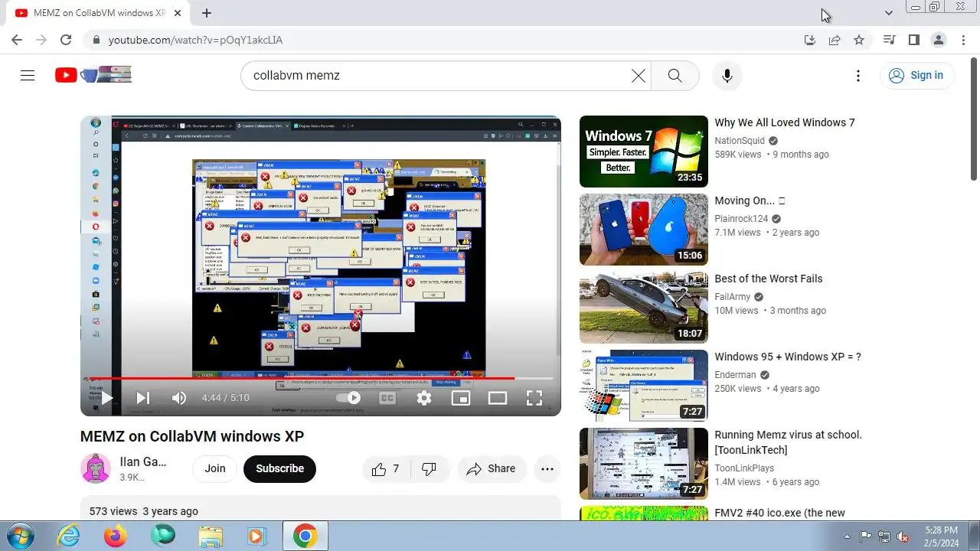Viewport: 980px width, 551px height.
Task: Submit search with magnifier button
Action: point(675,76)
